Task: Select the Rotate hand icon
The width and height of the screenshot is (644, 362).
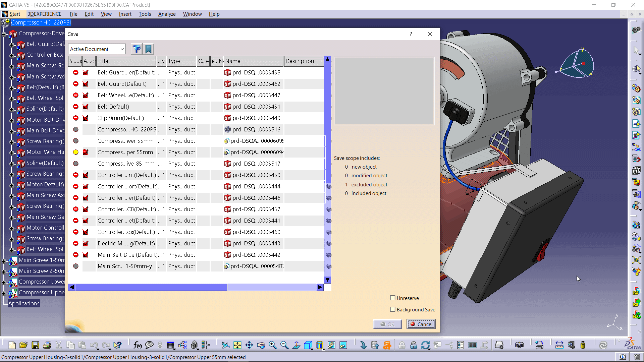Action: [x=261, y=345]
